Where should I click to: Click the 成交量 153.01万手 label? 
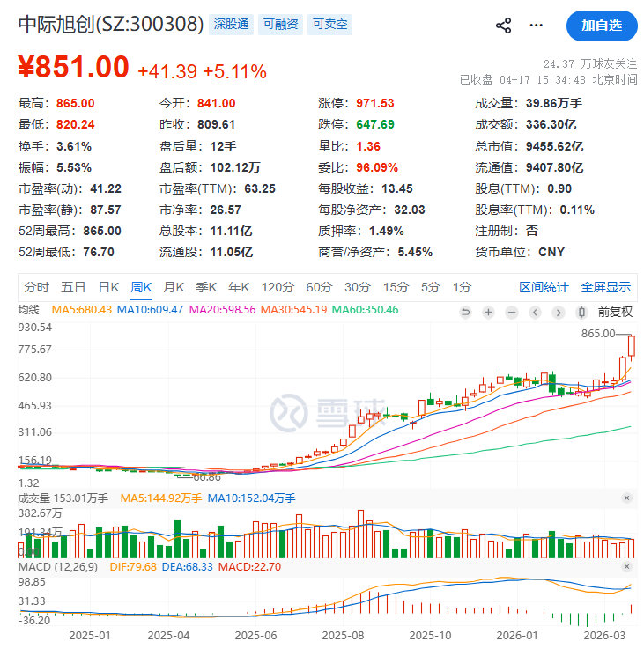(x=63, y=498)
